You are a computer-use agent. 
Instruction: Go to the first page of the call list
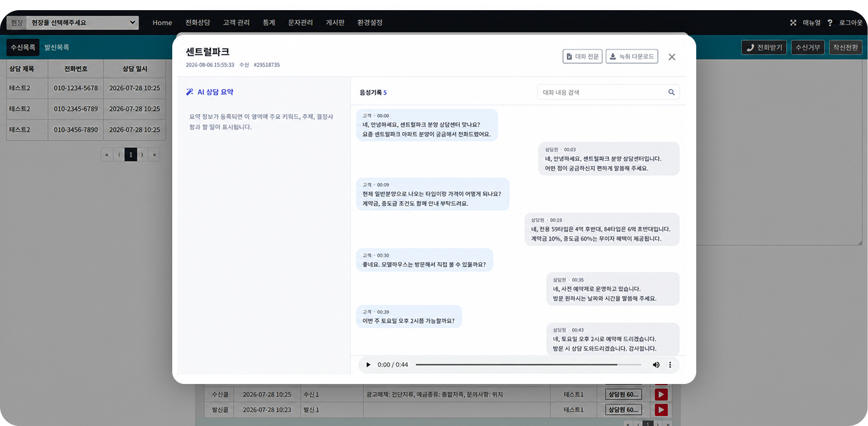click(107, 155)
